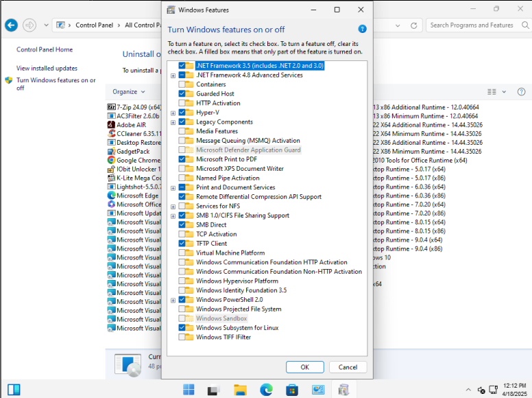Open the Programs and Features help icon
This screenshot has width=532, height=398.
(x=521, y=92)
